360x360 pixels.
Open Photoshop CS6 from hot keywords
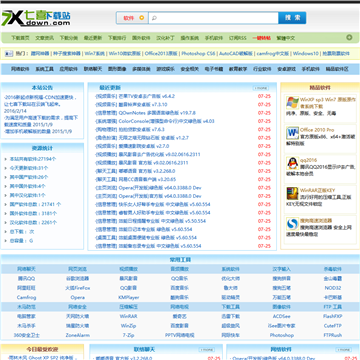[x=198, y=53]
